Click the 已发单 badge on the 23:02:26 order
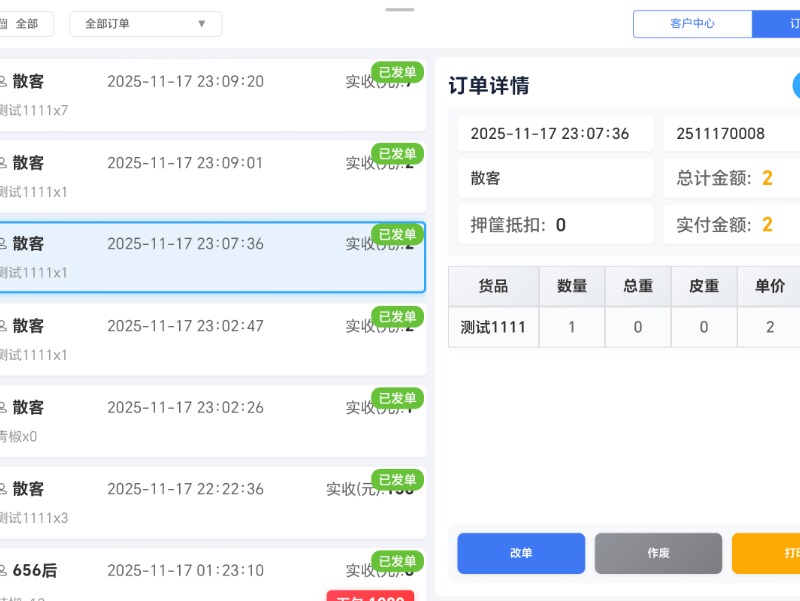This screenshot has height=601, width=800. (x=397, y=398)
